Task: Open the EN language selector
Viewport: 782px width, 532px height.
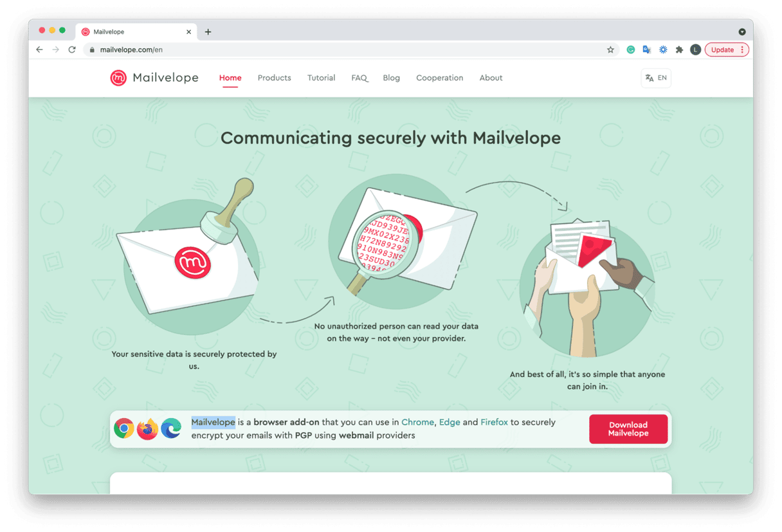Action: tap(655, 78)
